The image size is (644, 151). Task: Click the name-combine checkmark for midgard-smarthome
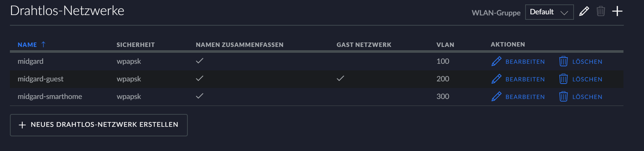(x=200, y=96)
